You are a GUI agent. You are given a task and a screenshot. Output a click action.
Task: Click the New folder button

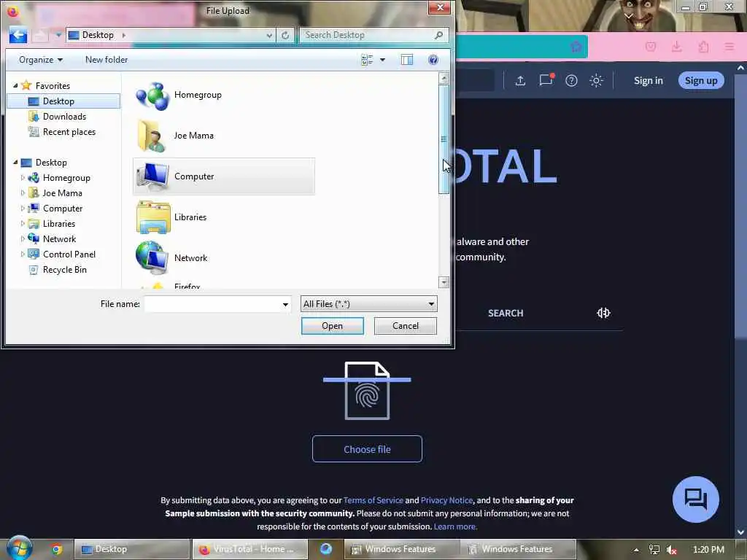pyautogui.click(x=107, y=60)
